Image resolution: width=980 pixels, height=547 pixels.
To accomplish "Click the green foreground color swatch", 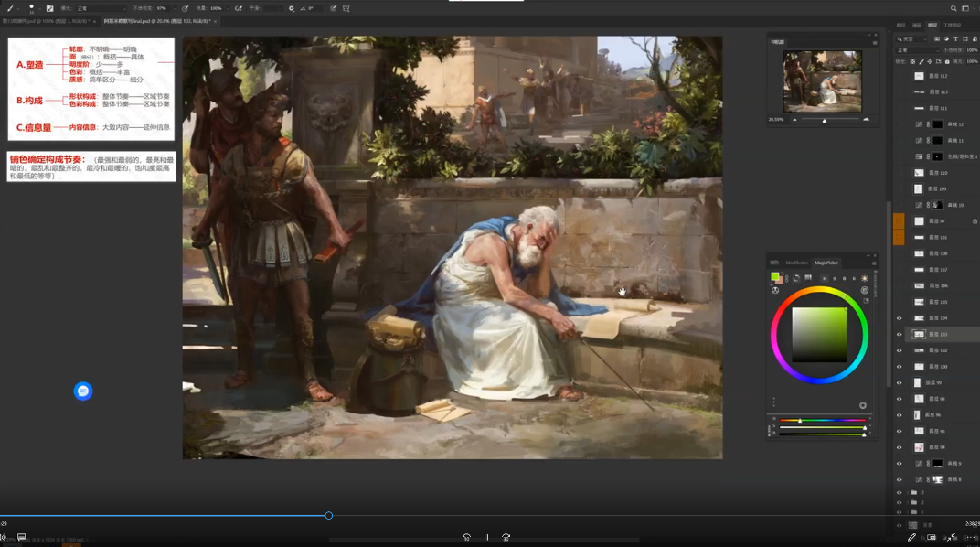I will [775, 276].
